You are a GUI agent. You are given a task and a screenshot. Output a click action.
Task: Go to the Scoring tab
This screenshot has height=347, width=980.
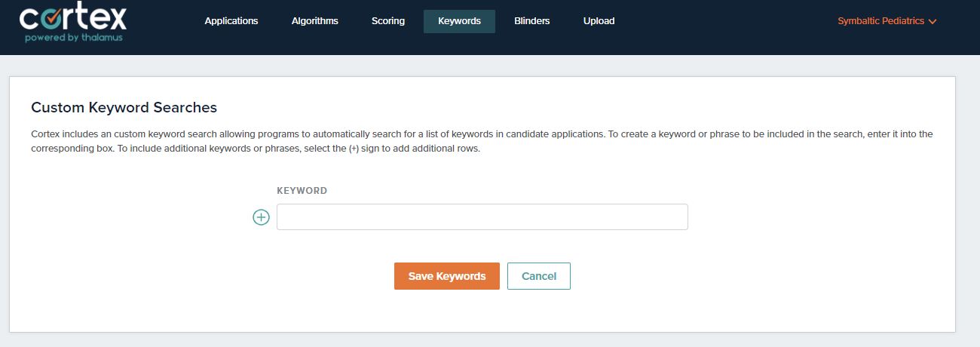(x=388, y=21)
